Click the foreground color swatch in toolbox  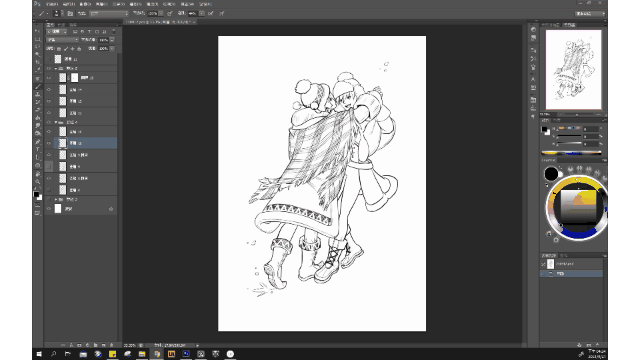36,194
